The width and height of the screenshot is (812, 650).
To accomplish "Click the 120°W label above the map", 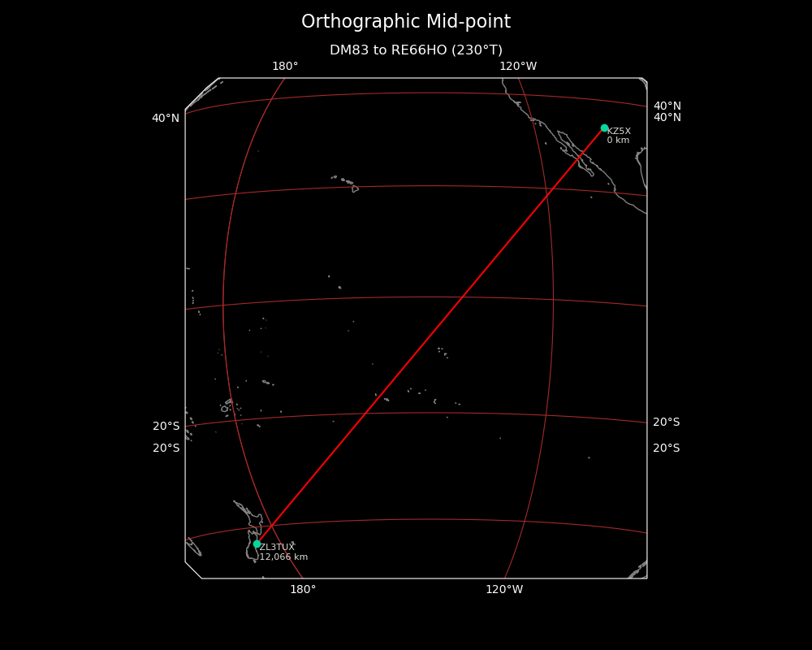I will (518, 67).
